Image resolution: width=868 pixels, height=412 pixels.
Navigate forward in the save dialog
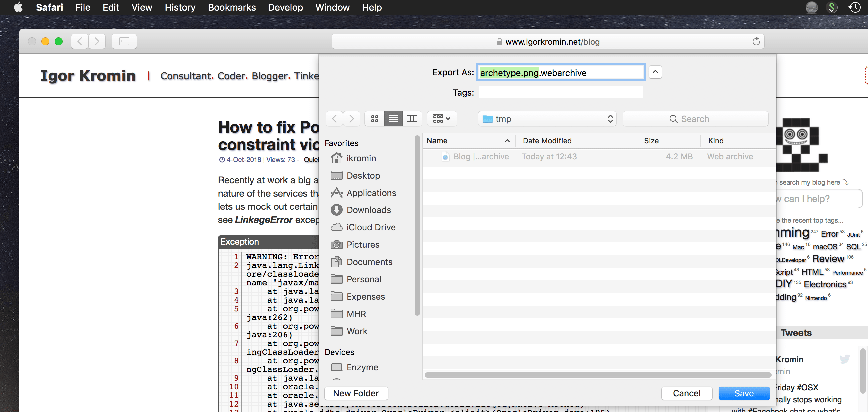click(352, 119)
